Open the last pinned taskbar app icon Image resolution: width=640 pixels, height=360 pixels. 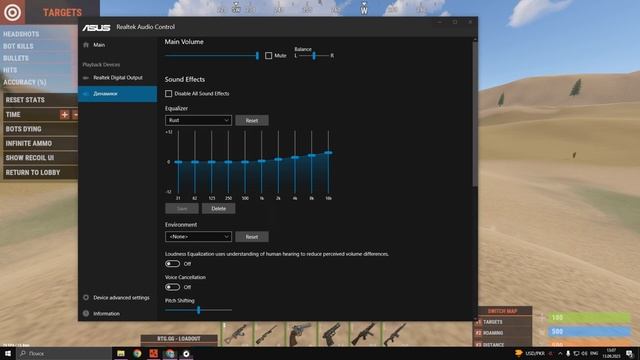(x=186, y=353)
